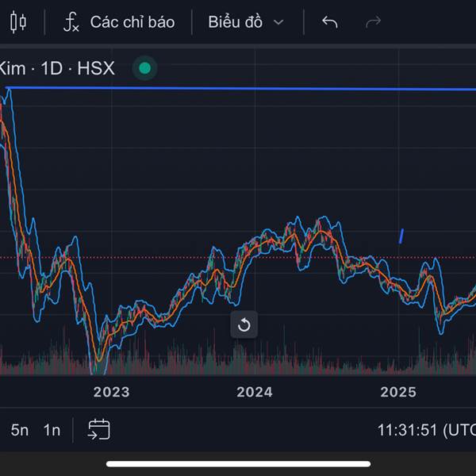Click the redo arrow icon
This screenshot has height=476, width=476.
[373, 22]
